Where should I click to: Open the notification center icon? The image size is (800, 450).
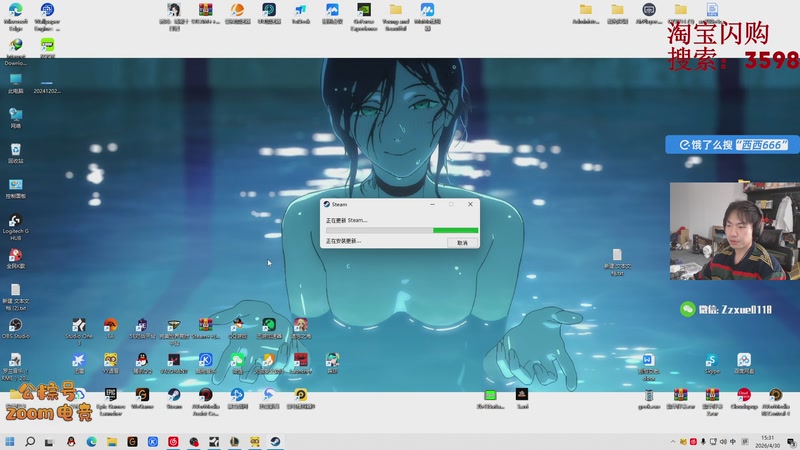[791, 442]
